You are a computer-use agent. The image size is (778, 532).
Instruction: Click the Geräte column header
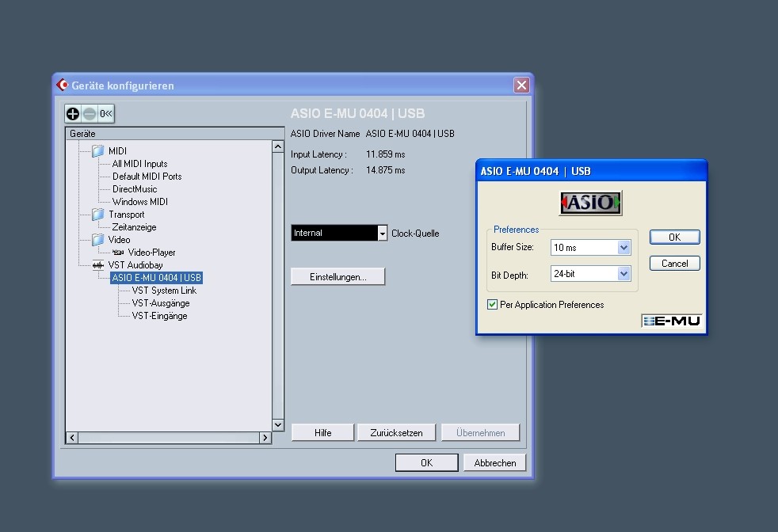pos(174,133)
